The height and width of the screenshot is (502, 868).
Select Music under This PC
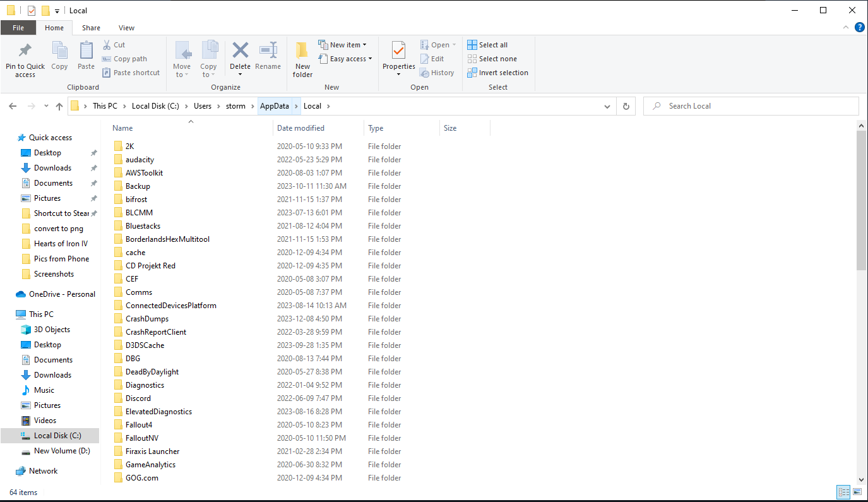coord(44,390)
